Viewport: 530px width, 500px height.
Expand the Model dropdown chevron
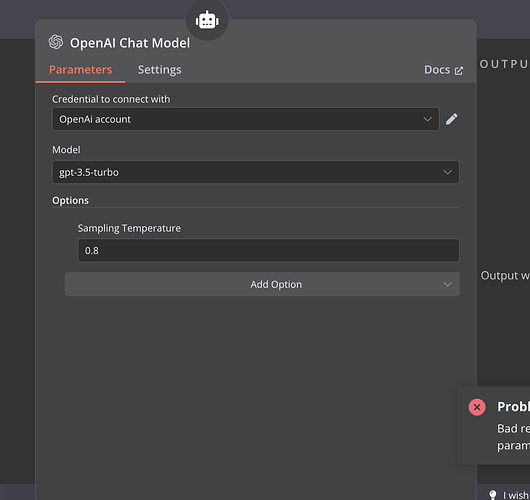point(448,172)
